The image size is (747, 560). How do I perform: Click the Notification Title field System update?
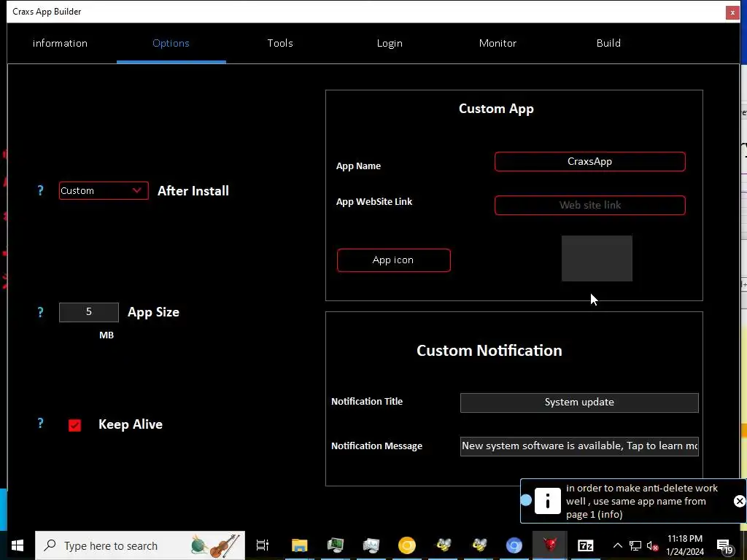click(x=579, y=402)
